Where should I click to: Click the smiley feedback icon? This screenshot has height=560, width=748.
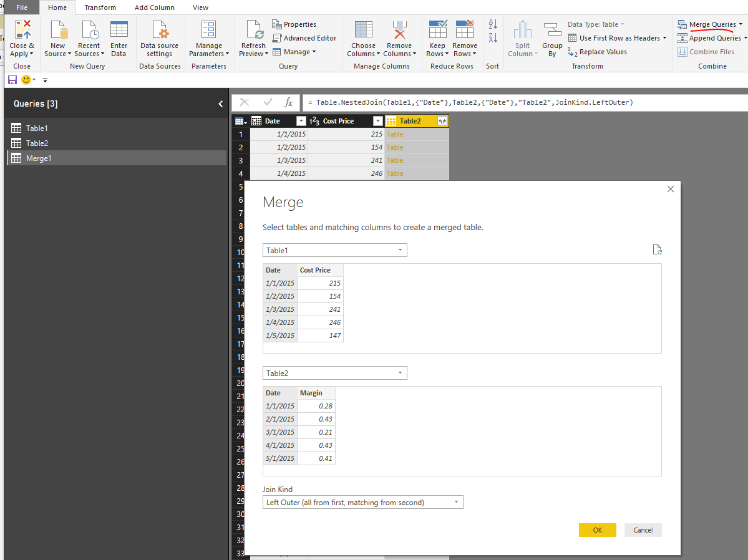pos(26,80)
